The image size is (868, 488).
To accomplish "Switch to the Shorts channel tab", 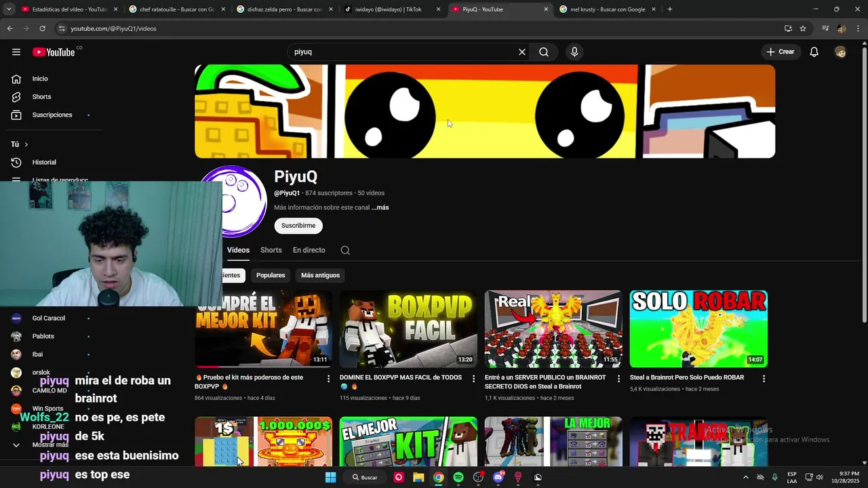I will (271, 250).
